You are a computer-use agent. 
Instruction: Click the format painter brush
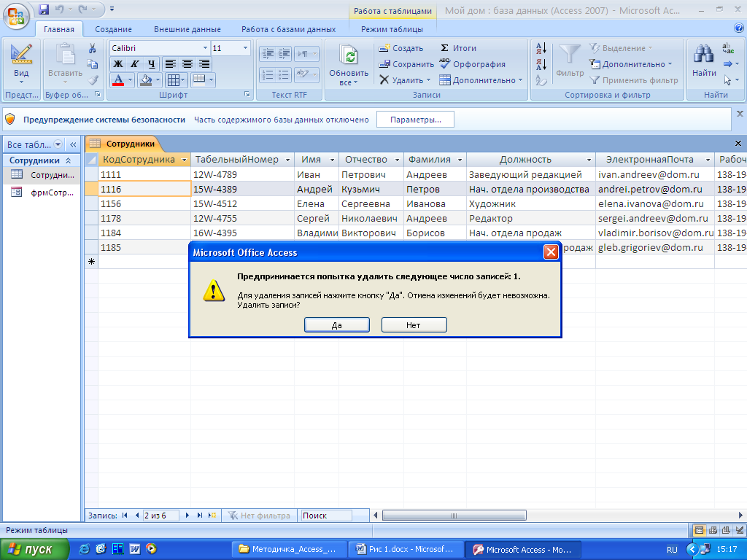click(93, 80)
